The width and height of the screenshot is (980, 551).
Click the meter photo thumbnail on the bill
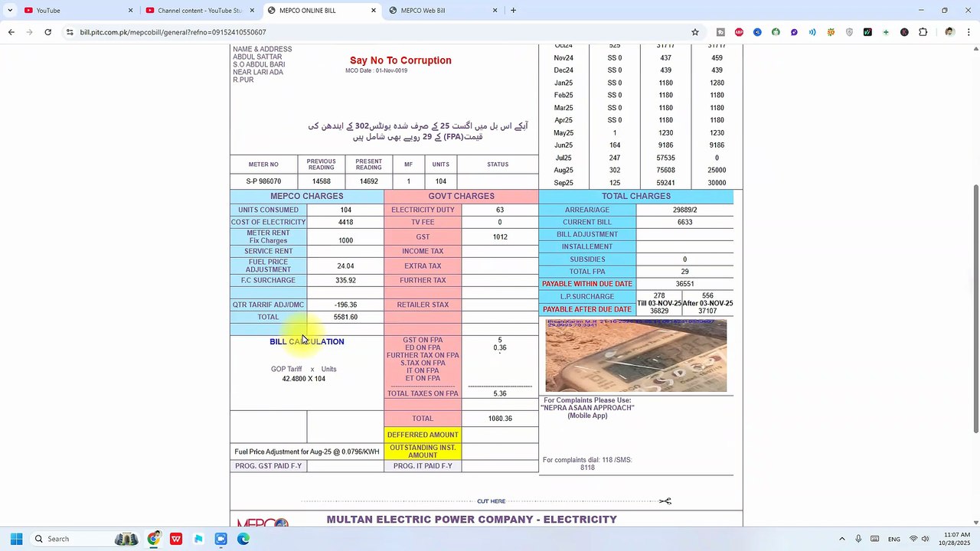tap(636, 356)
